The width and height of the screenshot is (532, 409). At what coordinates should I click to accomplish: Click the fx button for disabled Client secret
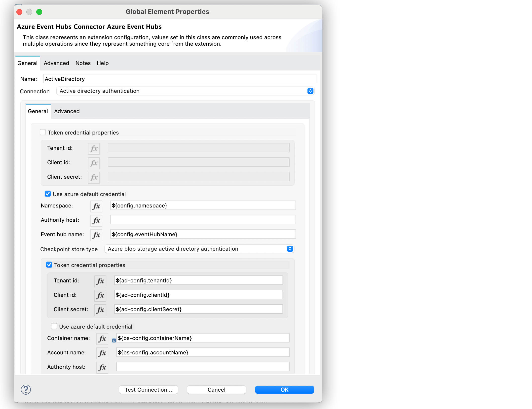[x=94, y=177]
